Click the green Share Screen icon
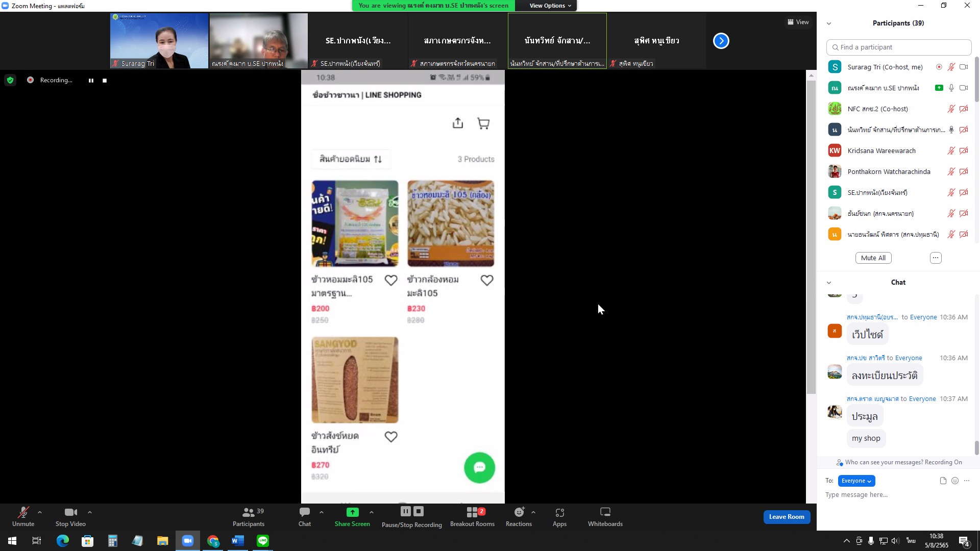Image resolution: width=980 pixels, height=551 pixels. pyautogui.click(x=352, y=512)
